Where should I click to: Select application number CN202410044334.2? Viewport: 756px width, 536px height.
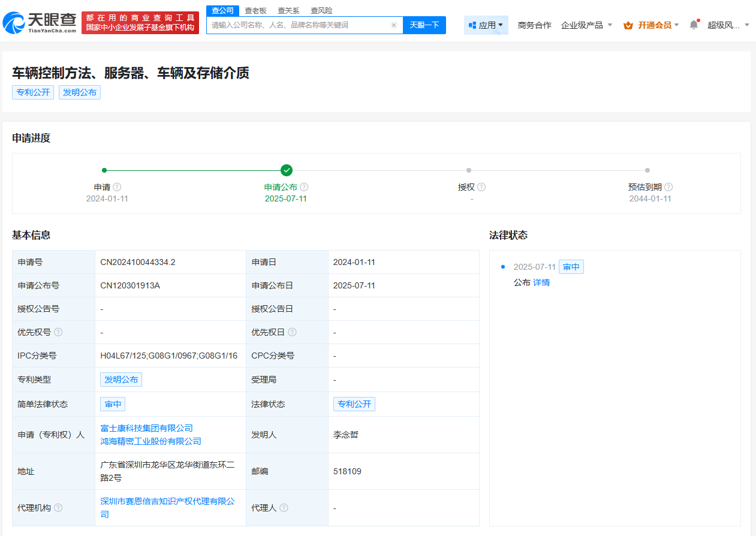138,262
